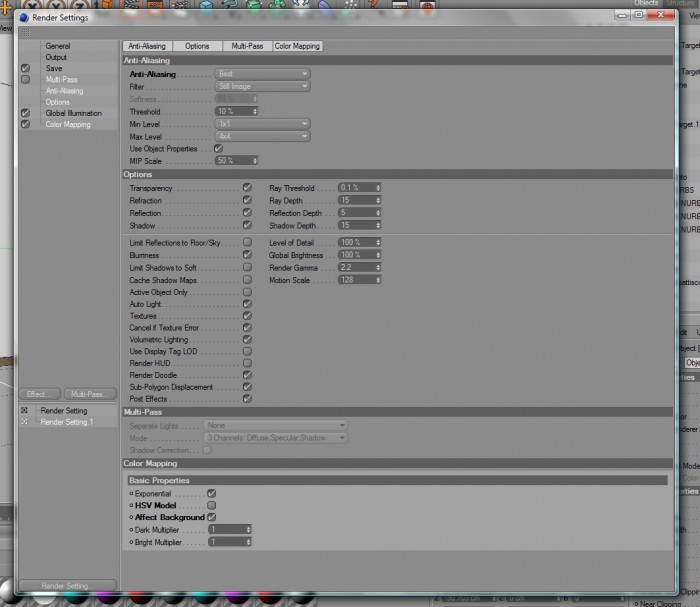Click the Global Brightness field
The height and width of the screenshot is (607, 700).
357,254
